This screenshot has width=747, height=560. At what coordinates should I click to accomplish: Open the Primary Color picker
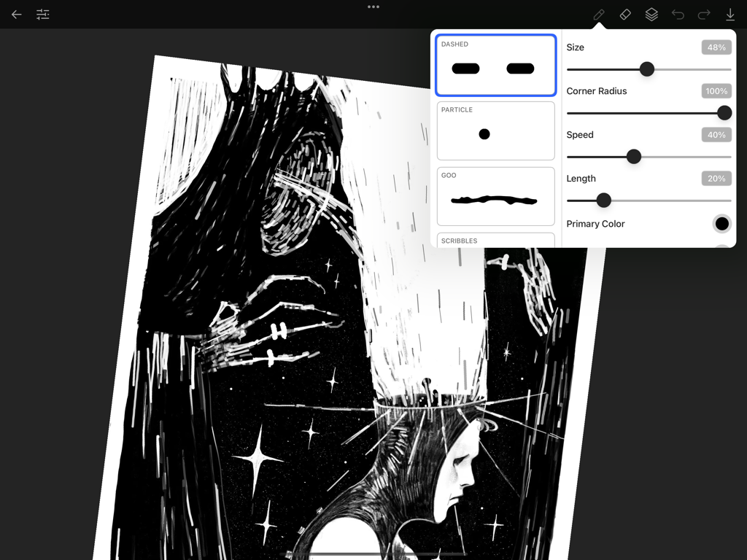(721, 223)
